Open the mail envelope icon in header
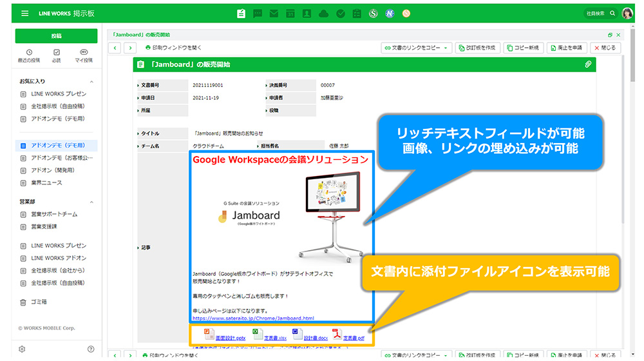Screen dimensions: 644x361 coord(274,14)
